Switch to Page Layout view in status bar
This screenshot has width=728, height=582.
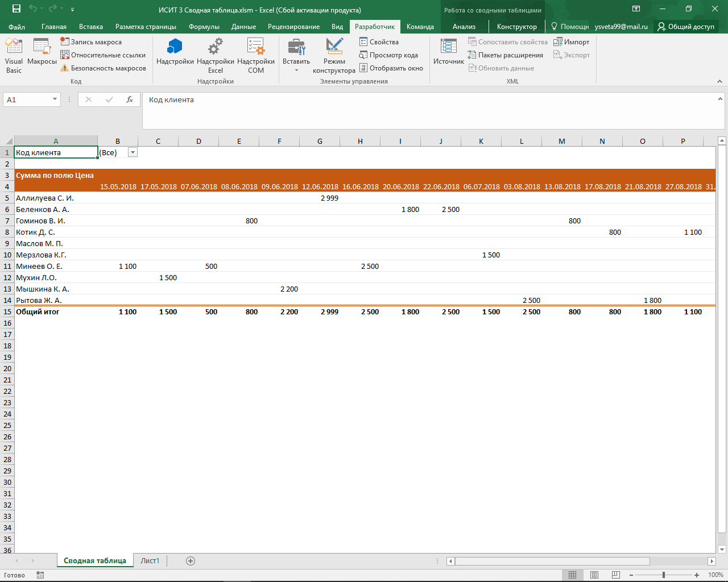point(594,575)
